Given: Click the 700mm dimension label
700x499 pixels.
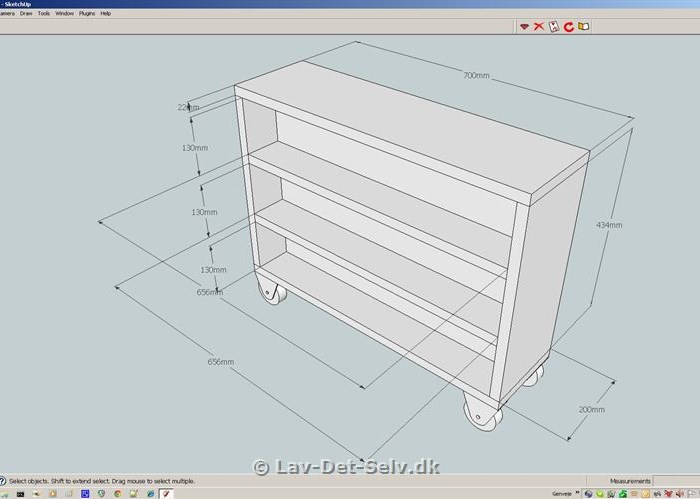Looking at the screenshot, I should click(476, 75).
